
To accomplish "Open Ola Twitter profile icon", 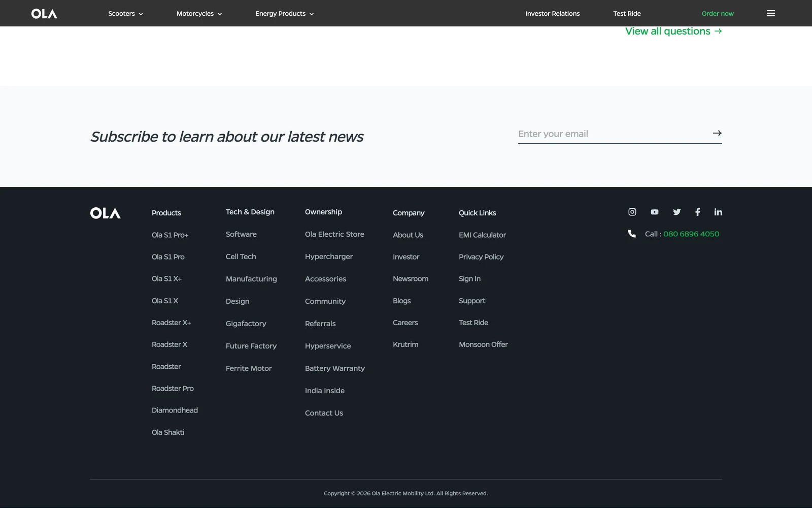I will [x=677, y=212].
